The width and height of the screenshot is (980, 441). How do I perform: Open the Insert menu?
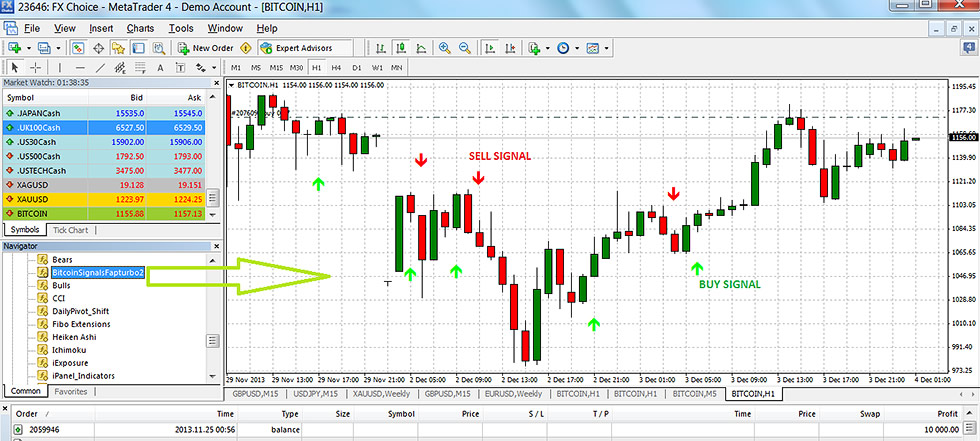point(101,29)
